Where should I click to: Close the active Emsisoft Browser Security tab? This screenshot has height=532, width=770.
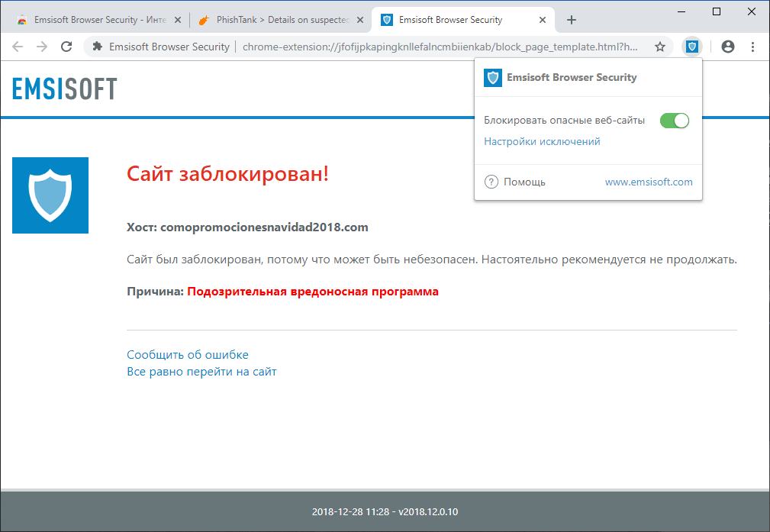(542, 20)
